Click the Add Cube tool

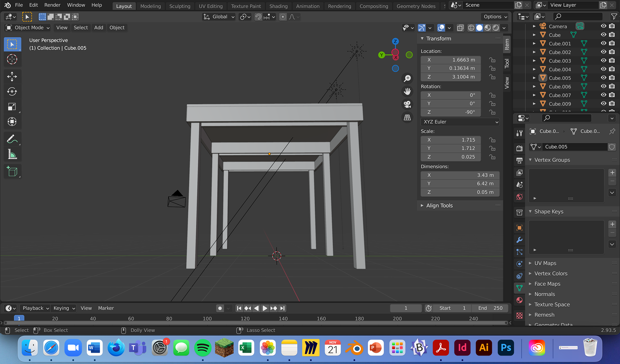coord(12,172)
